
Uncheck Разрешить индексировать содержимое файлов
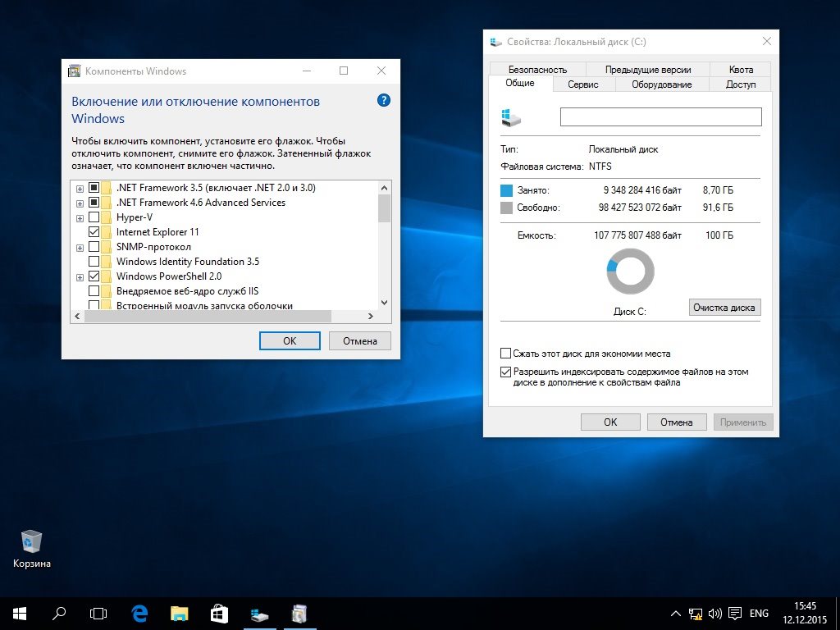tap(505, 372)
